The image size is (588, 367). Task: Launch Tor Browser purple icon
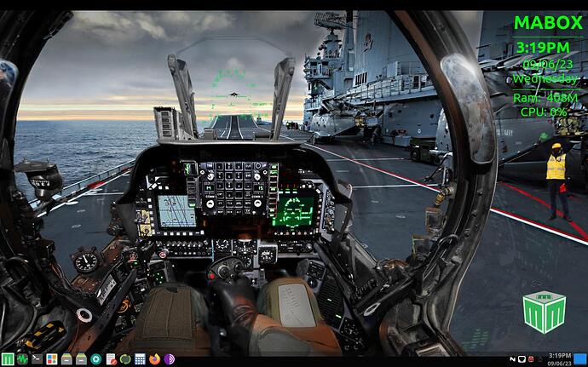169,359
